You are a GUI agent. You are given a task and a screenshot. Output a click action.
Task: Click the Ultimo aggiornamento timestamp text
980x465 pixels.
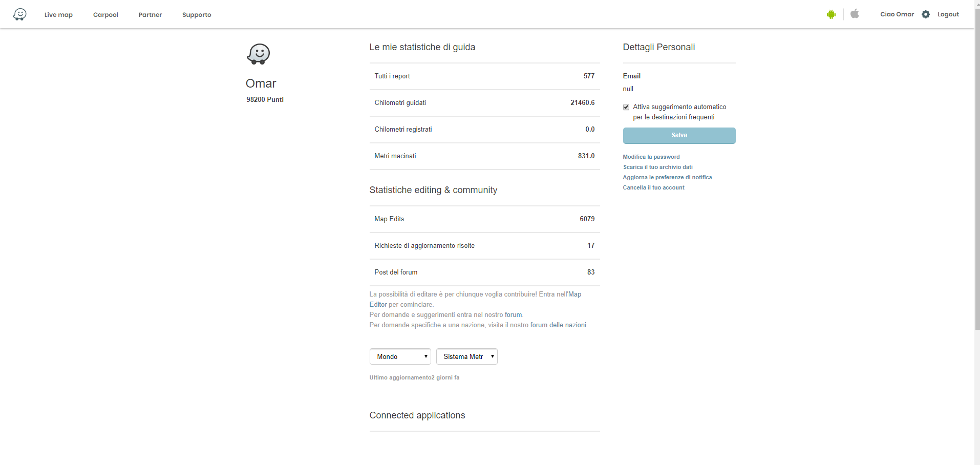414,378
